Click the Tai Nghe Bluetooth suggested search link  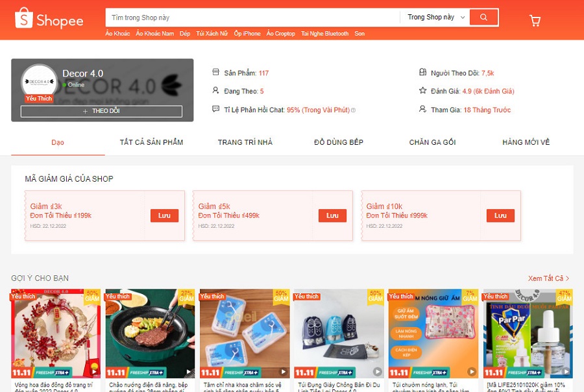click(325, 34)
